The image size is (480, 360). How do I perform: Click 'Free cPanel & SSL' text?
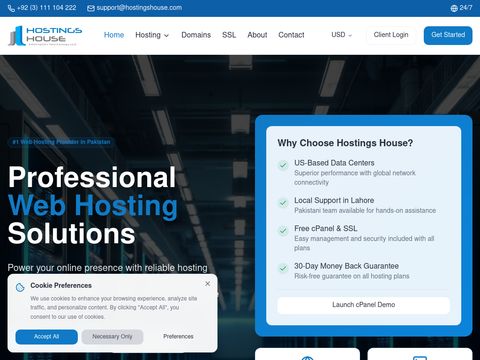(326, 229)
